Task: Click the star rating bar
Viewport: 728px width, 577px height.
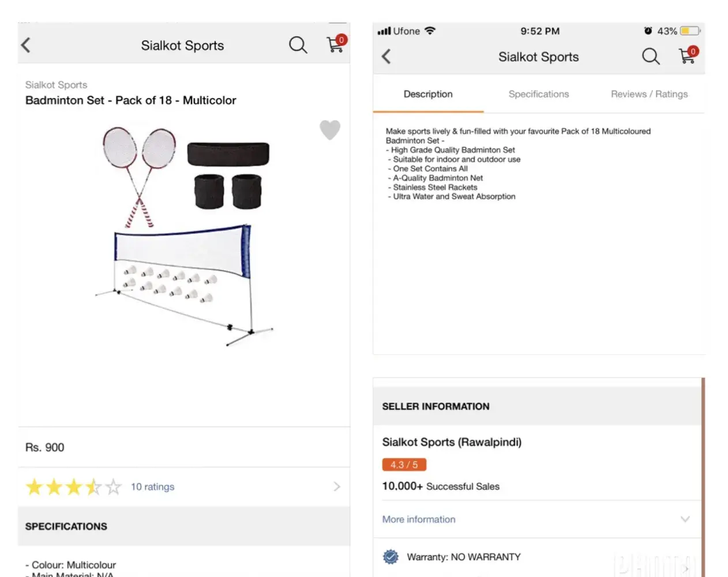Action: pyautogui.click(x=73, y=487)
